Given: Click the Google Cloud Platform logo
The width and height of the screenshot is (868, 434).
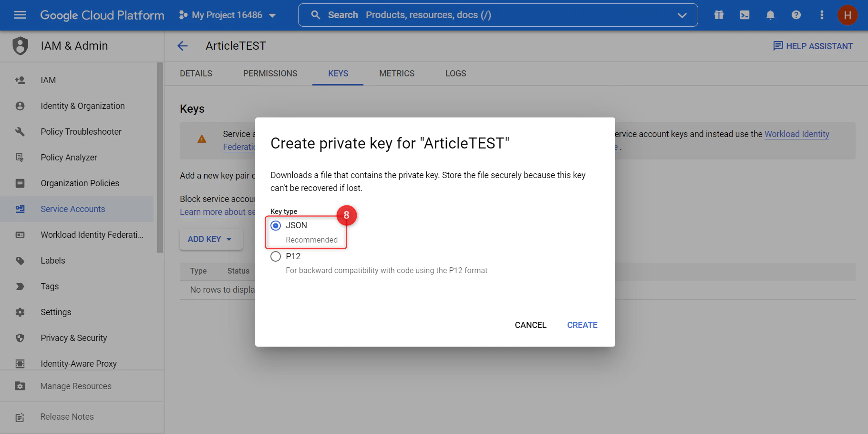Looking at the screenshot, I should click(102, 15).
